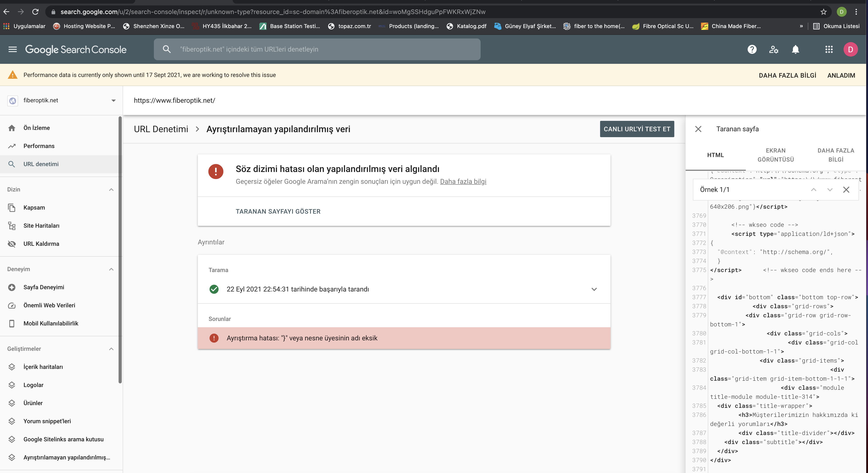The height and width of the screenshot is (473, 868).
Task: Click the Sayfa Deneyimi icon
Action: click(x=12, y=287)
